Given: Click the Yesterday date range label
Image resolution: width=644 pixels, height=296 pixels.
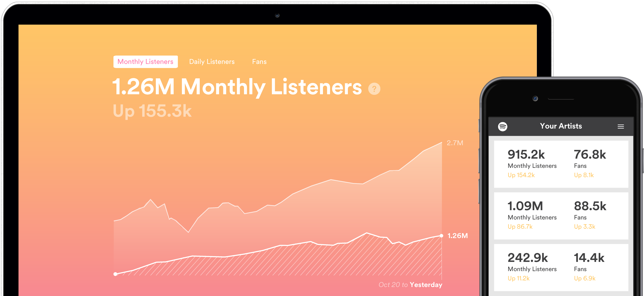Looking at the screenshot, I should tap(426, 285).
